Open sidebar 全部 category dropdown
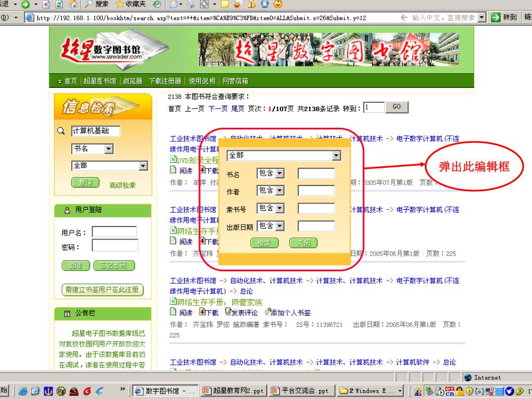 143,166
